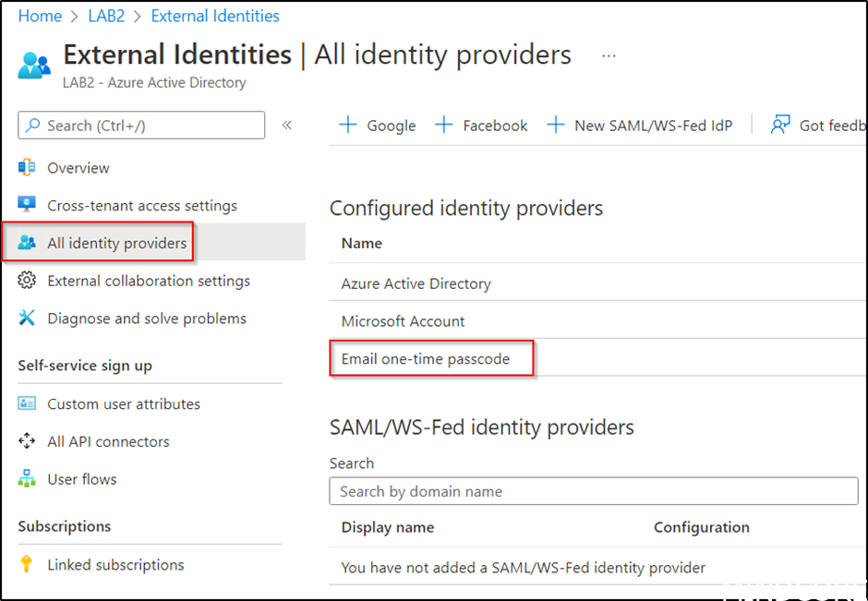
Task: Click the Self-service sign up section label
Action: (85, 366)
